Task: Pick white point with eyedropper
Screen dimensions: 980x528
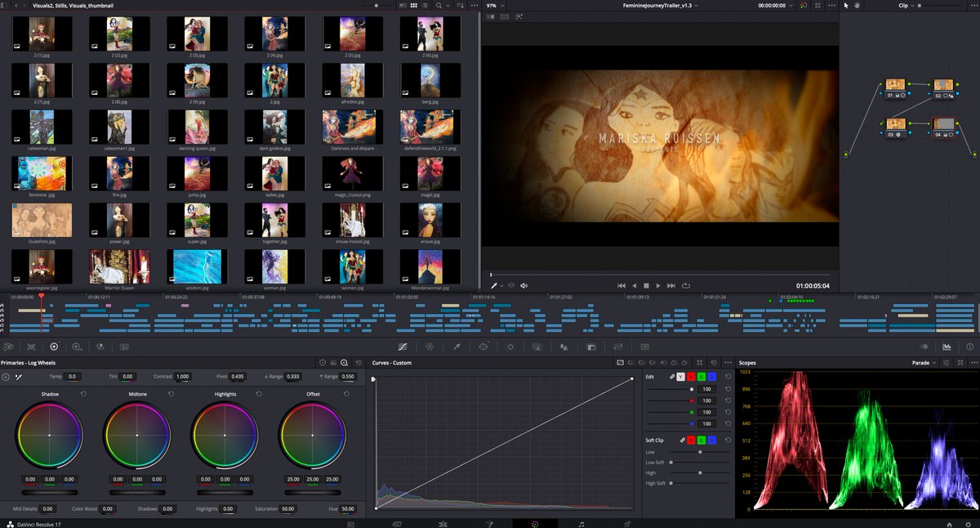Action: pyautogui.click(x=19, y=377)
